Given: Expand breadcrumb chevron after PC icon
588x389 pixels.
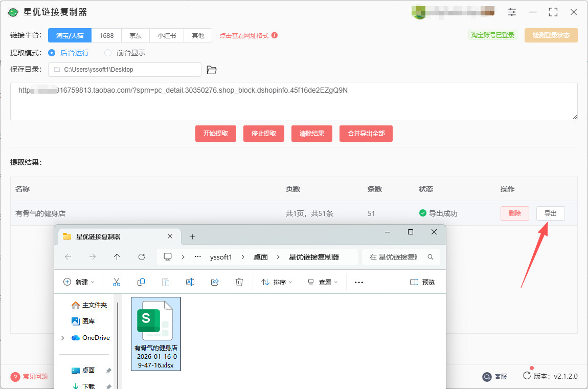Looking at the screenshot, I should pyautogui.click(x=183, y=257).
